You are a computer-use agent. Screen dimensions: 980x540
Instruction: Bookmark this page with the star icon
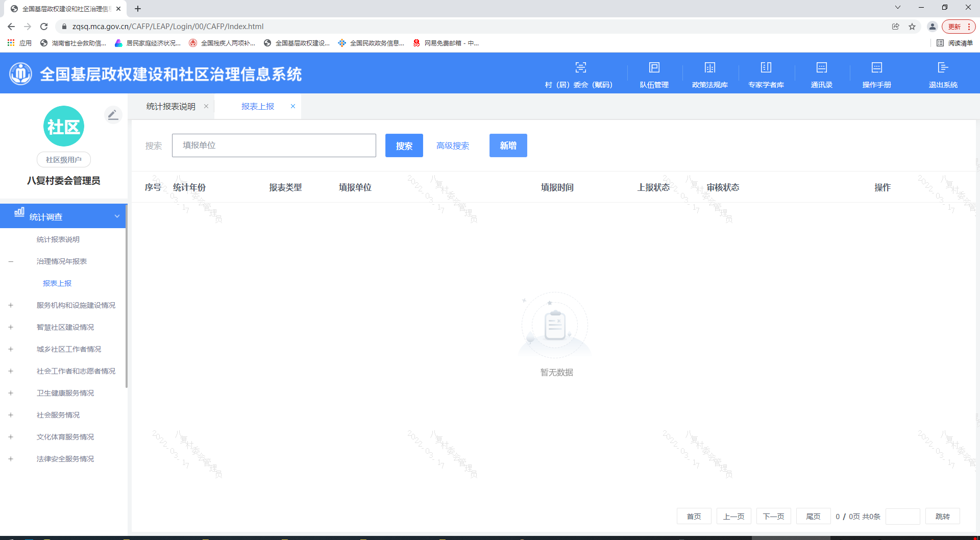[x=912, y=27]
